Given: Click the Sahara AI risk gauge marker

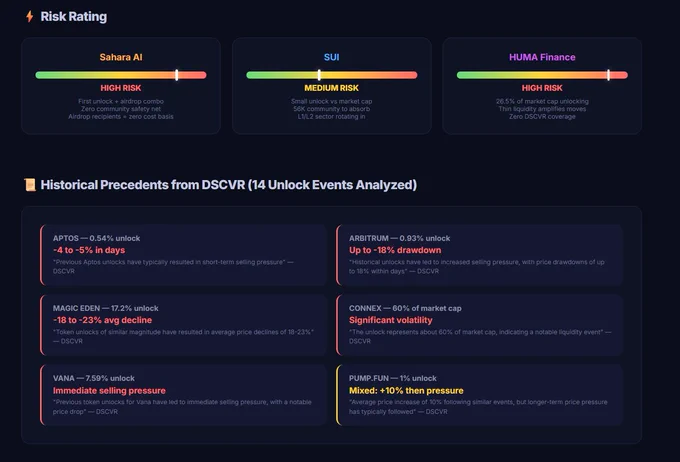Looking at the screenshot, I should coord(177,75).
